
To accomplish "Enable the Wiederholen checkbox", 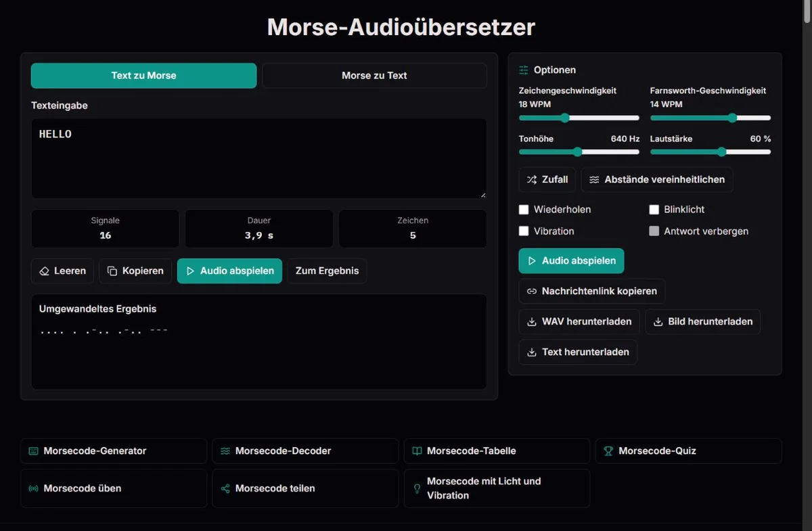I will tap(524, 210).
